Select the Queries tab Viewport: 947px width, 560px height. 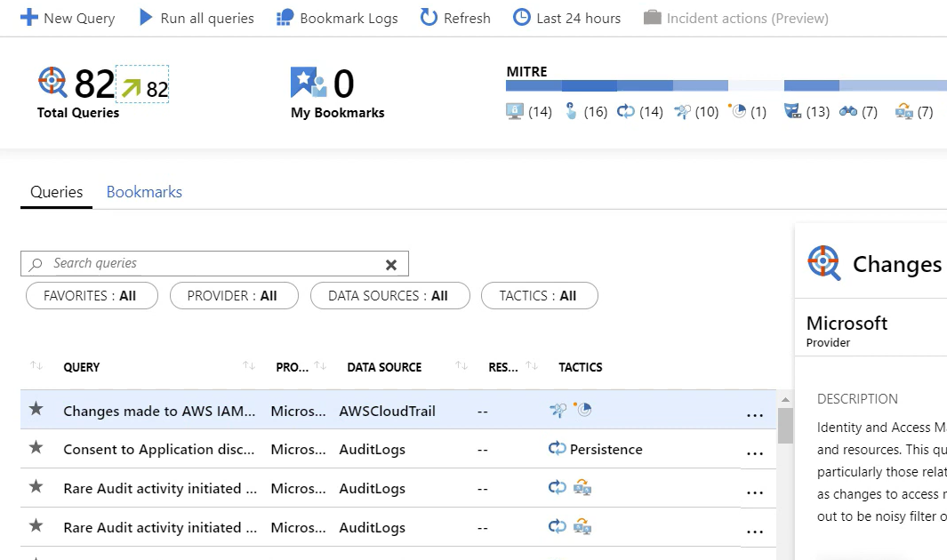[56, 192]
